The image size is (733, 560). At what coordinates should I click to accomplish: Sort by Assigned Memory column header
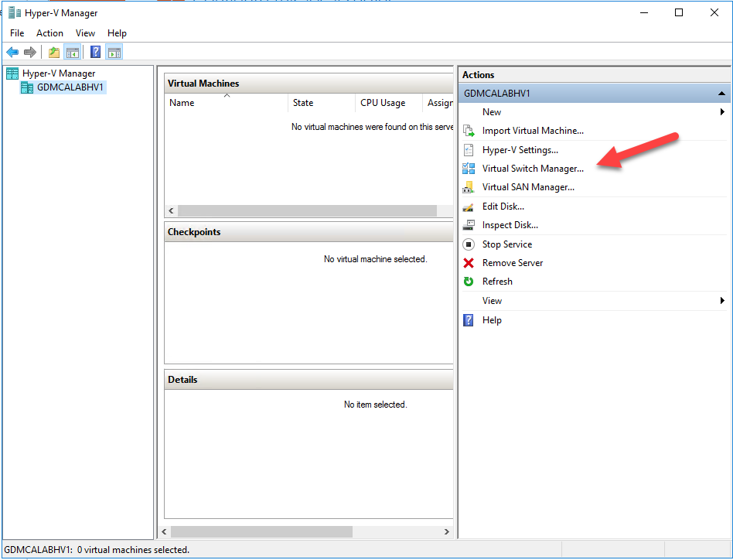tap(438, 103)
